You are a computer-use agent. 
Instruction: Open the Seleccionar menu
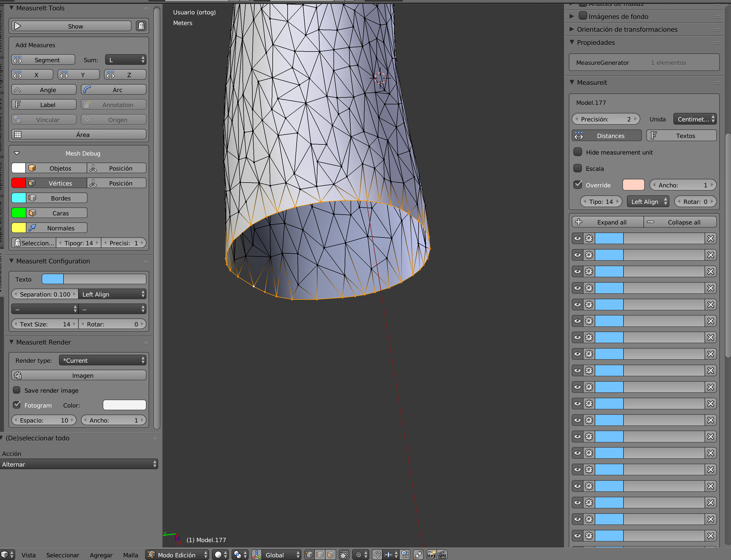63,555
